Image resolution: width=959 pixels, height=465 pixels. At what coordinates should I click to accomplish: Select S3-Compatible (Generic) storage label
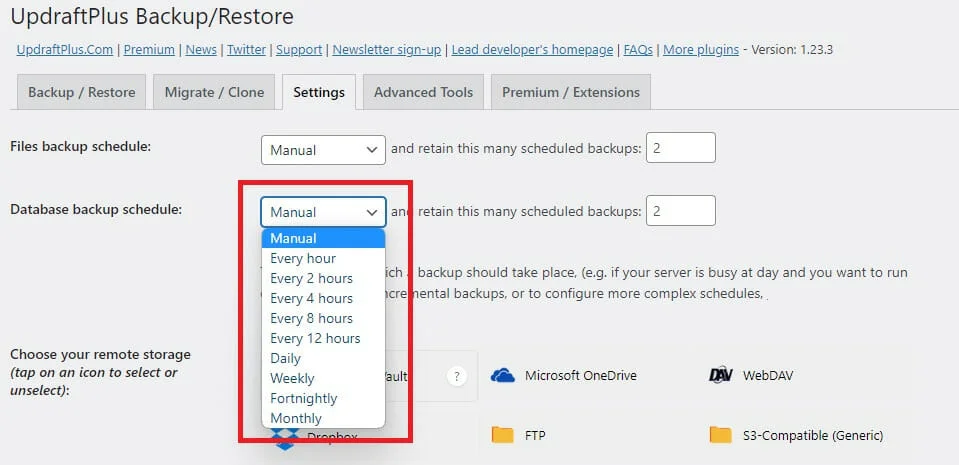(813, 436)
